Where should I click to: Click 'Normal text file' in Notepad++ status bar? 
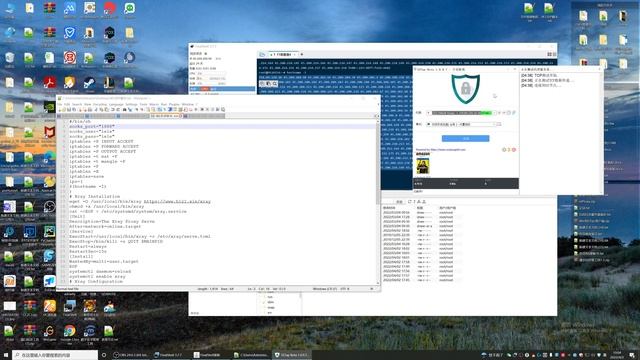(67, 289)
